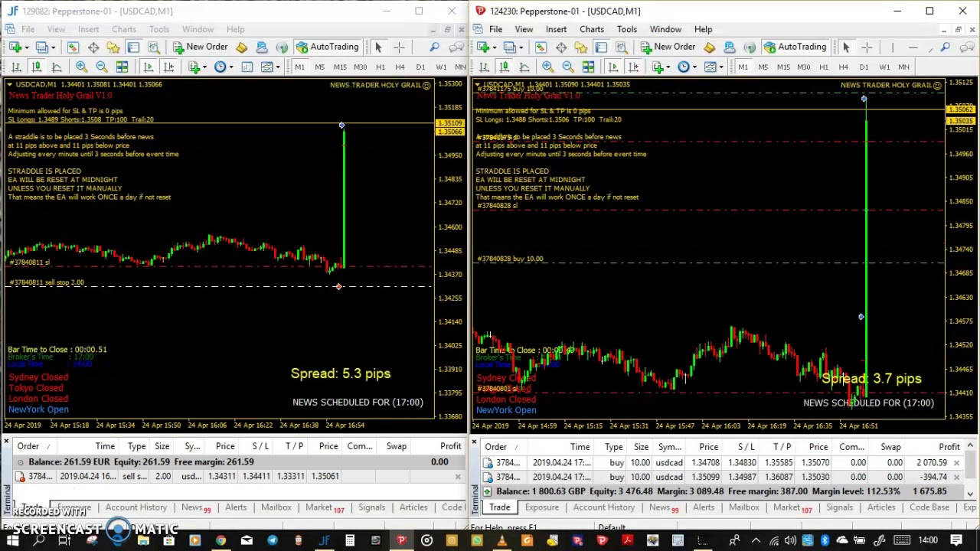Expand profiles dropdown arrow in left window

point(53,47)
